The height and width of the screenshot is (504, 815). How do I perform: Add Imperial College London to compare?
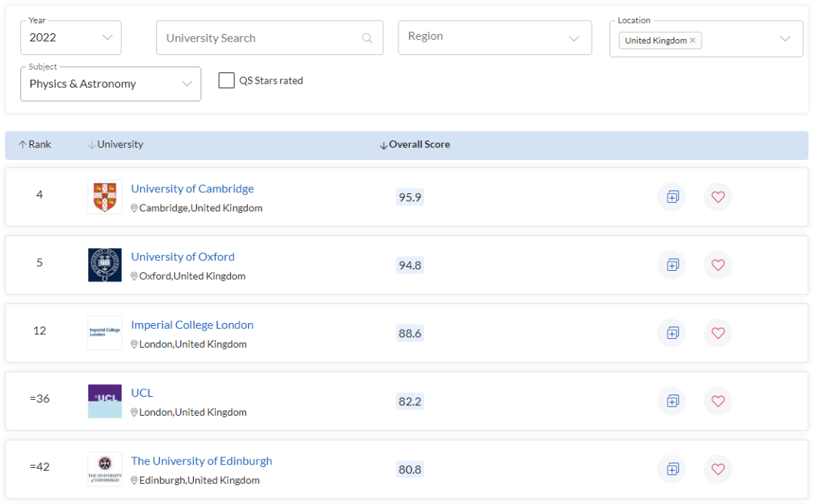pyautogui.click(x=672, y=333)
